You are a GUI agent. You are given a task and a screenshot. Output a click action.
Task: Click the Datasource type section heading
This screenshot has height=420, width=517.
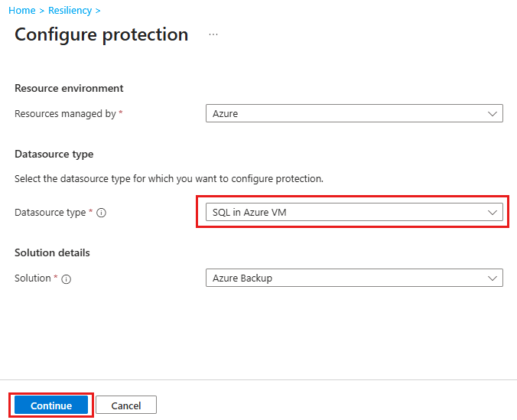54,154
